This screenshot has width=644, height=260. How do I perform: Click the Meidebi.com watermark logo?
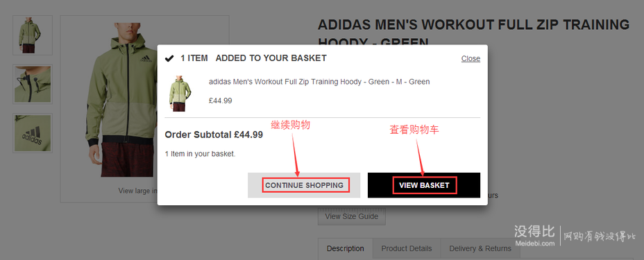click(x=534, y=236)
